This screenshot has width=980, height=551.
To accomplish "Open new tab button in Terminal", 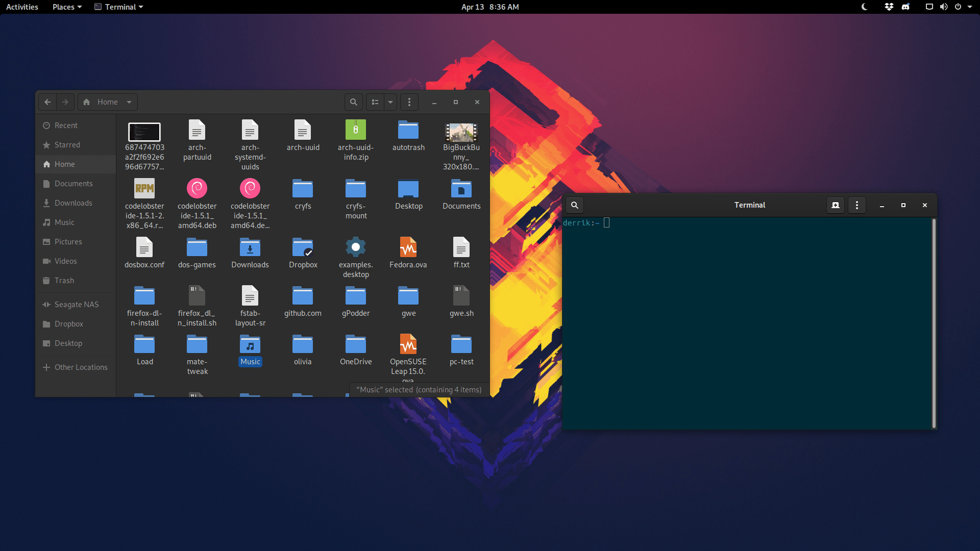I will tap(836, 205).
